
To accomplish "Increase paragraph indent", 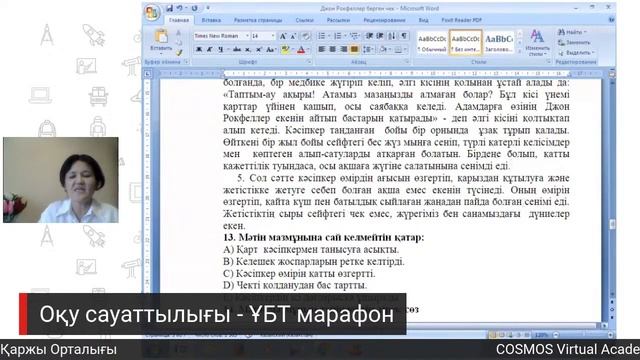I will [380, 36].
